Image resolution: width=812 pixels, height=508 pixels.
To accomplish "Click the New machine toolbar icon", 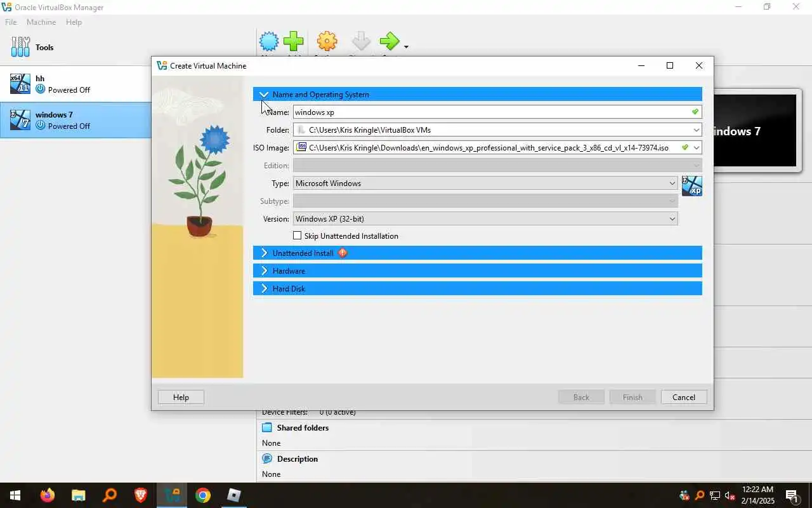I will pos(269,42).
